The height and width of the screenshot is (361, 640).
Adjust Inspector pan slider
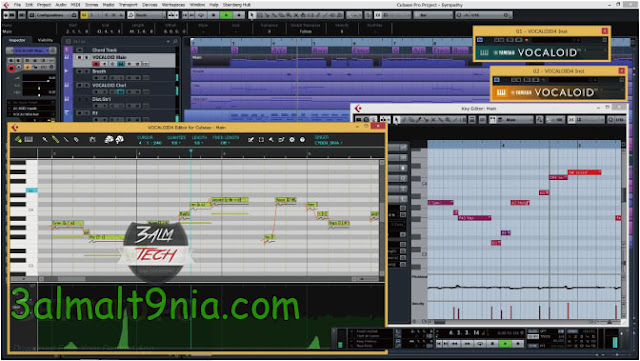[39, 87]
